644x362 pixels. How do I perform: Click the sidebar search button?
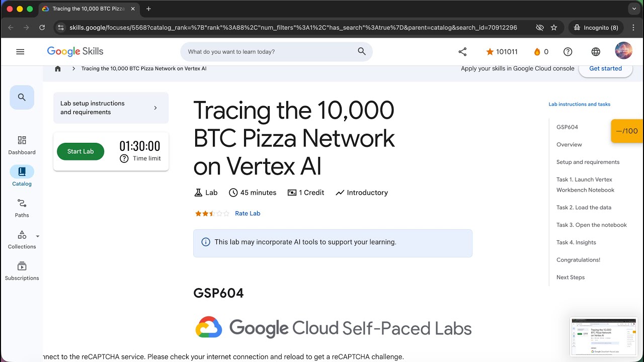click(x=22, y=97)
